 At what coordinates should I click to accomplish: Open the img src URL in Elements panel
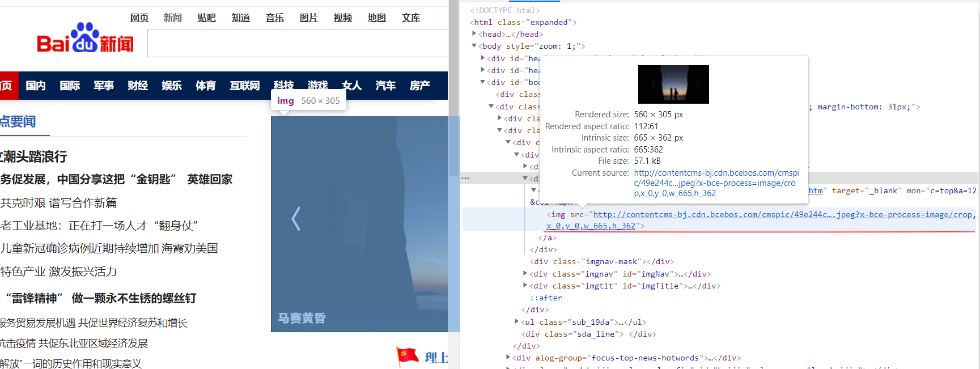tap(761, 220)
